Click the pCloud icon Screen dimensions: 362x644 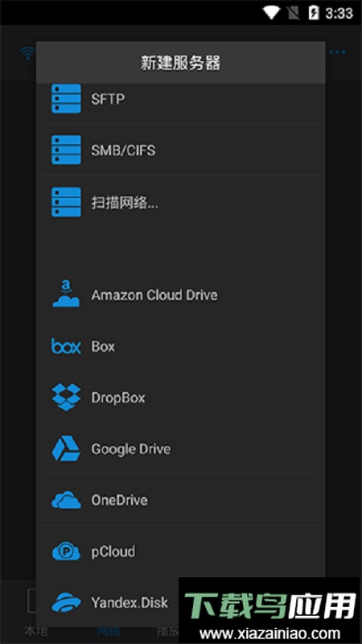click(x=66, y=551)
